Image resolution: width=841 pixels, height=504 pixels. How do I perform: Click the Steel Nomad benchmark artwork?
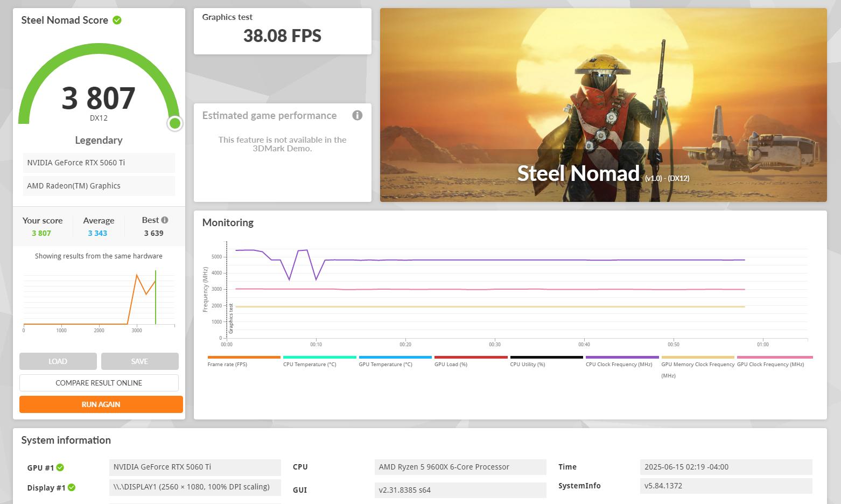(603, 105)
